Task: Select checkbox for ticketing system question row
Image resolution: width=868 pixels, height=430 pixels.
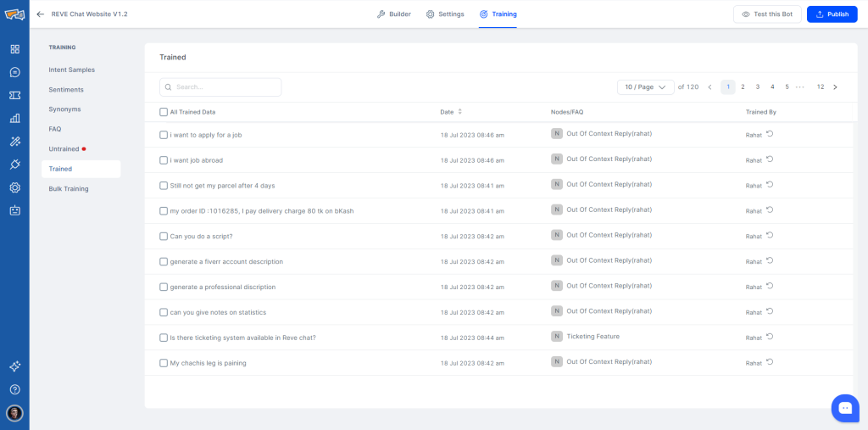Action: point(164,338)
